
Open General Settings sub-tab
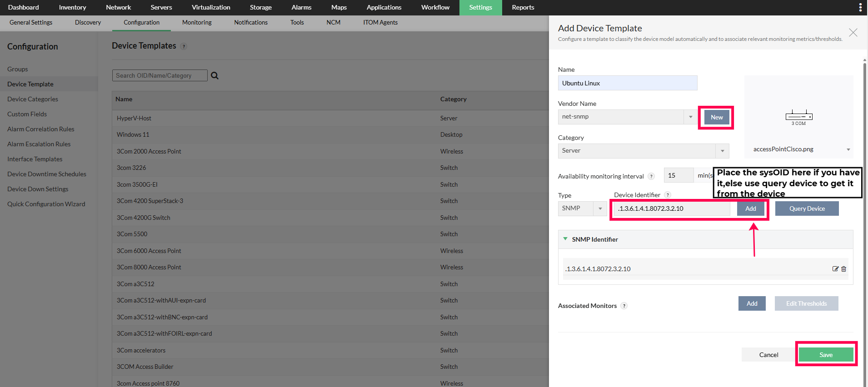pyautogui.click(x=31, y=23)
